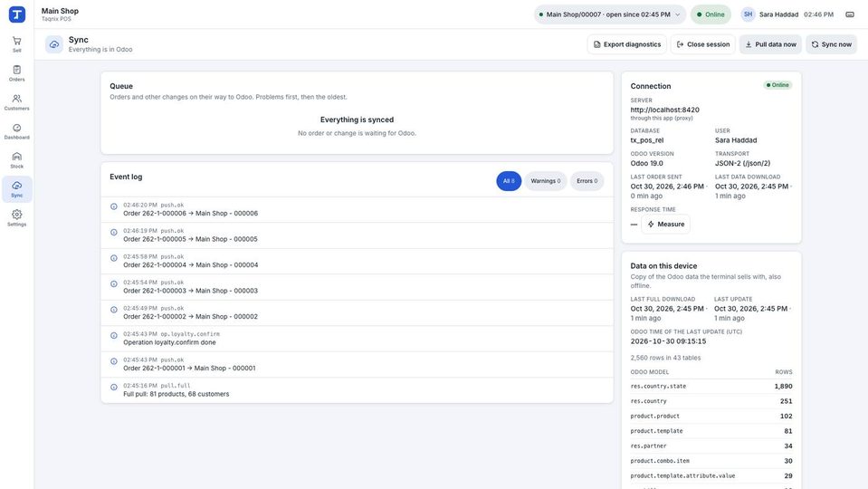Click the Taqnix logo icon
The image size is (868, 489).
click(17, 14)
